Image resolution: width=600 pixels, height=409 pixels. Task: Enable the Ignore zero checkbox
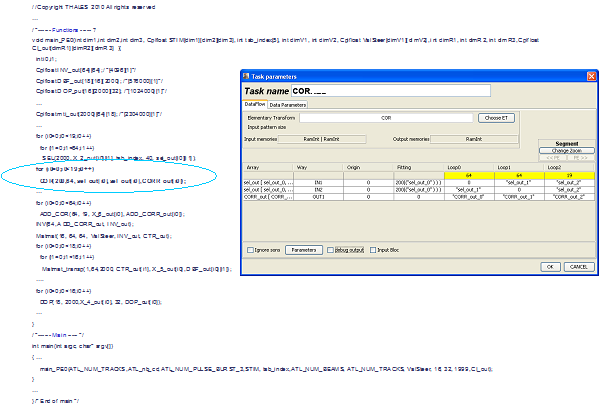pyautogui.click(x=250, y=249)
